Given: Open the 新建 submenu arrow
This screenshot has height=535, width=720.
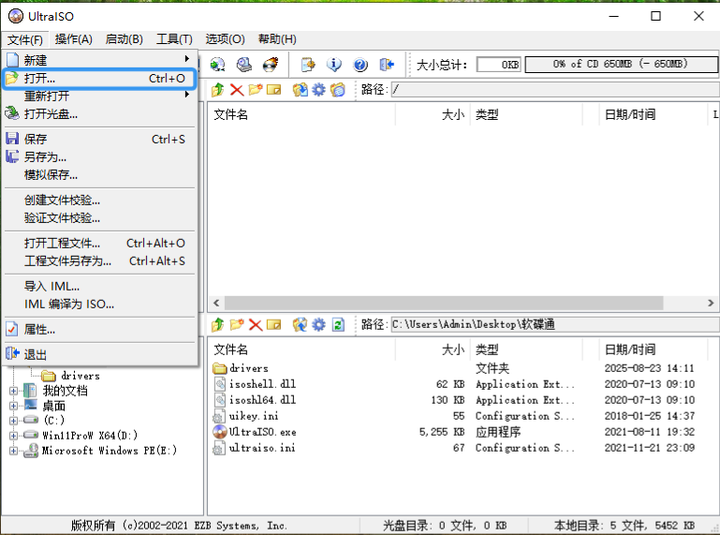Looking at the screenshot, I should pos(186,59).
